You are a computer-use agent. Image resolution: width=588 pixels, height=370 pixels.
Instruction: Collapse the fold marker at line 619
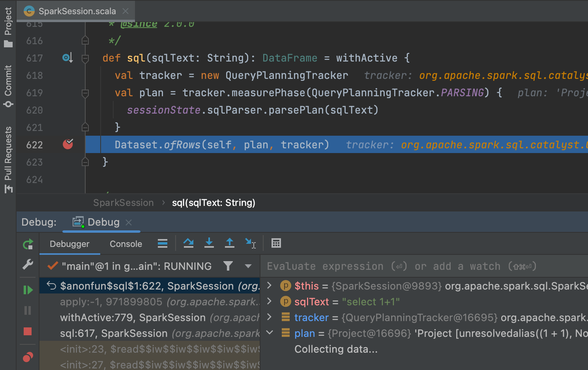click(x=85, y=93)
